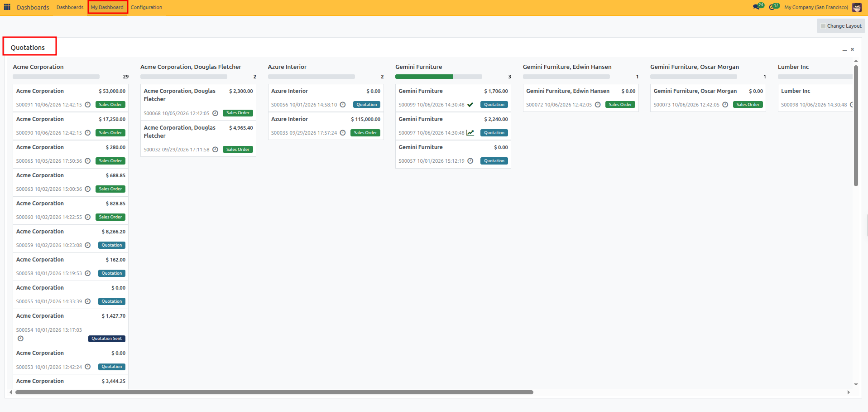Click the Sales Order badge on S00035
The image size is (868, 412).
pyautogui.click(x=365, y=133)
